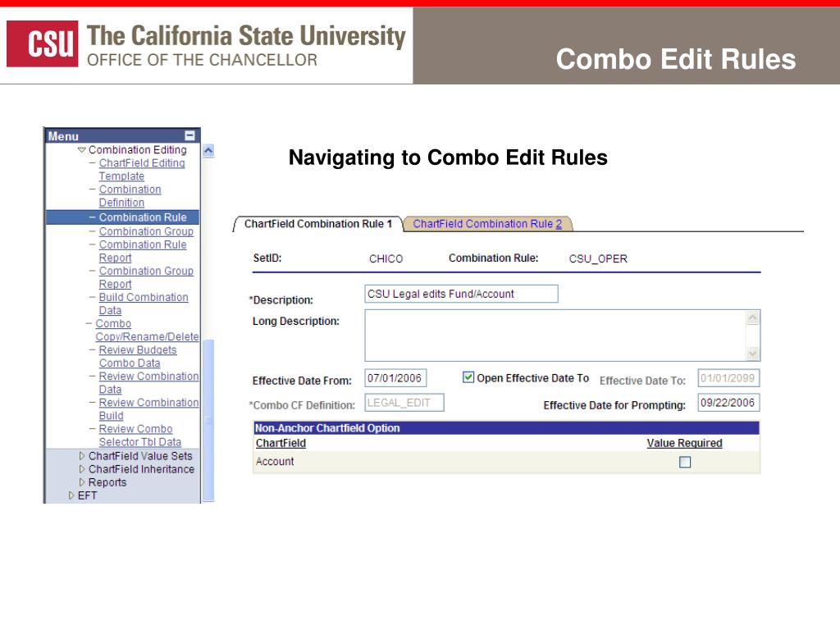Click the menu scroll-up arrow

tap(208, 151)
